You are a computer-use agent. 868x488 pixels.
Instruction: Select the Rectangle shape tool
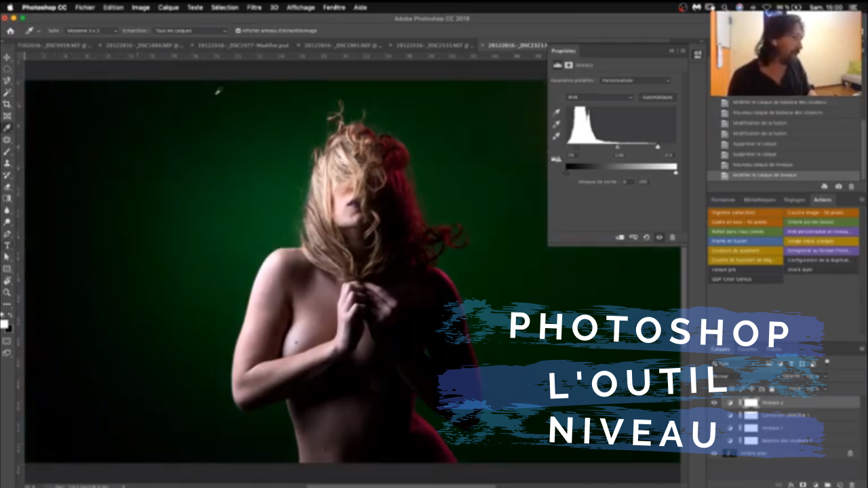point(7,268)
